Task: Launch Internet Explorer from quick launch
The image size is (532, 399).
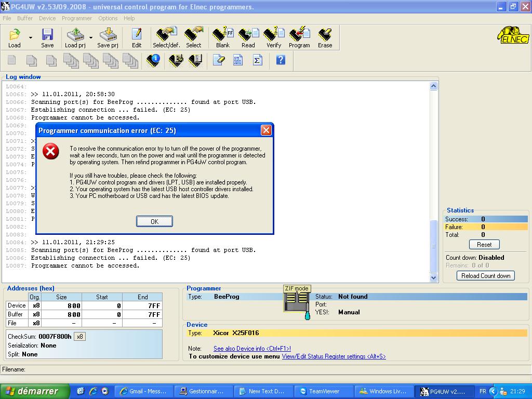Action: tap(93, 391)
